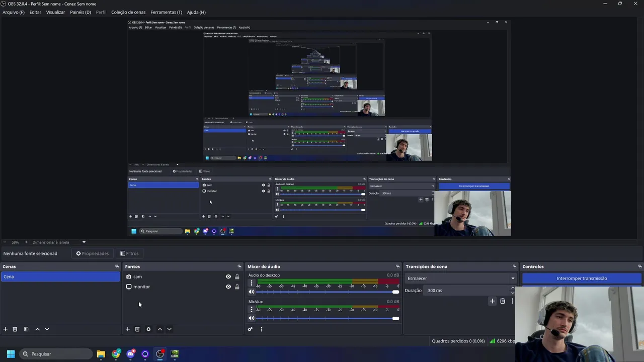Zoom in preview with plus icon
The height and width of the screenshot is (362, 644).
click(x=26, y=242)
